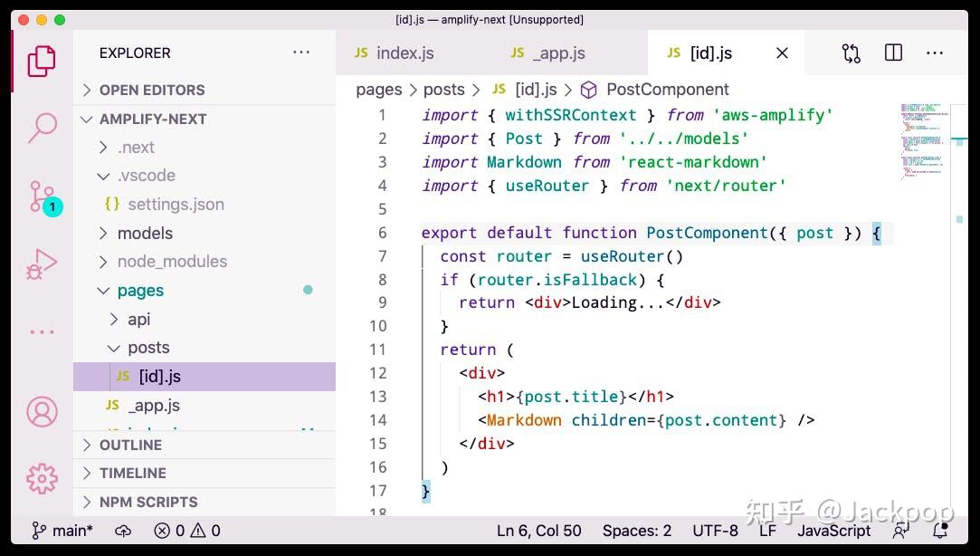
Task: Open _app.js from the explorer tree
Action: pos(204,406)
